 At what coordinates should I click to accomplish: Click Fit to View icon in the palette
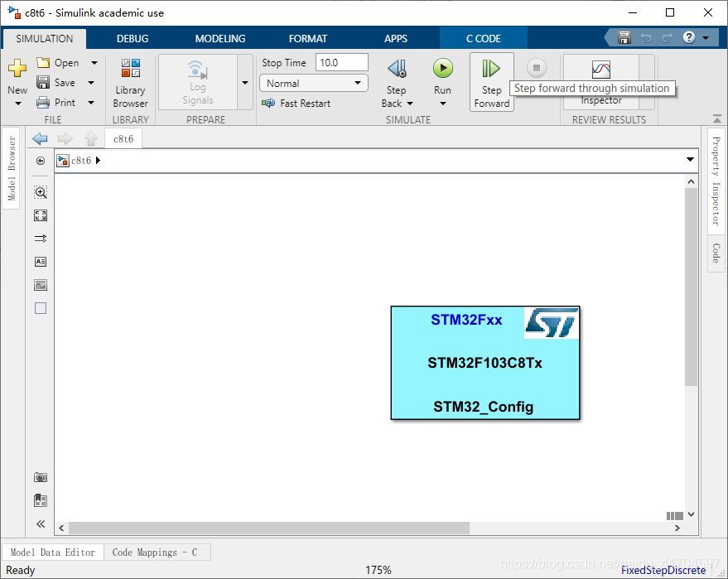(x=41, y=215)
